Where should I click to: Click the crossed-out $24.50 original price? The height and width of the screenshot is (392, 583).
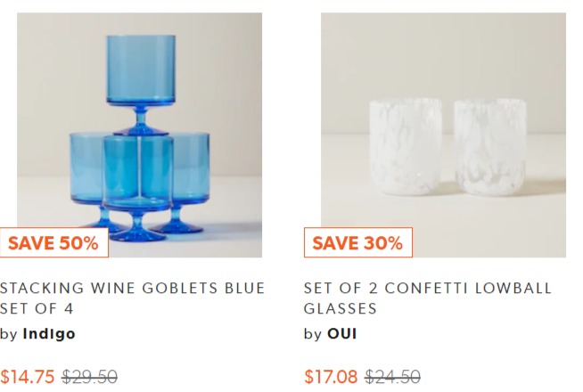393,377
